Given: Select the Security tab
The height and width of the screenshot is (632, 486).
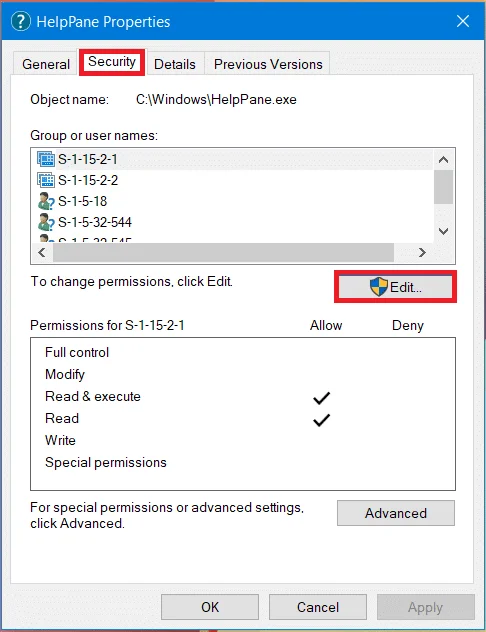Looking at the screenshot, I should pos(112,62).
